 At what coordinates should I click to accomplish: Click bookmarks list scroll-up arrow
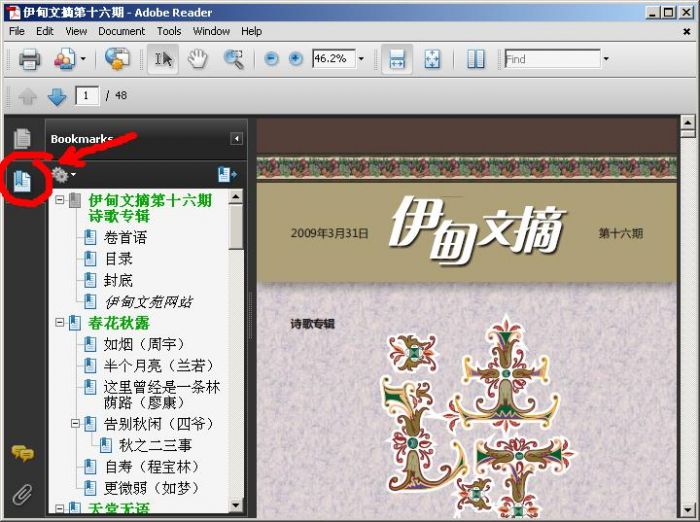236,196
